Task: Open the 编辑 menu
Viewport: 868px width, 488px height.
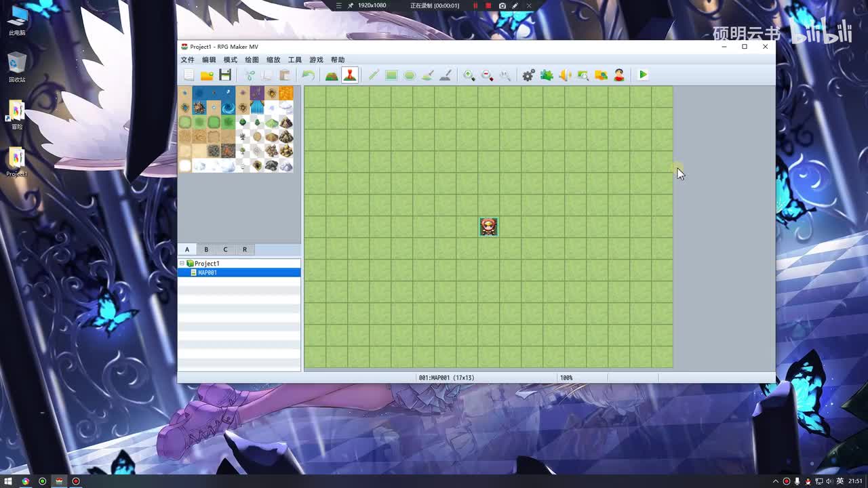Action: click(x=209, y=60)
